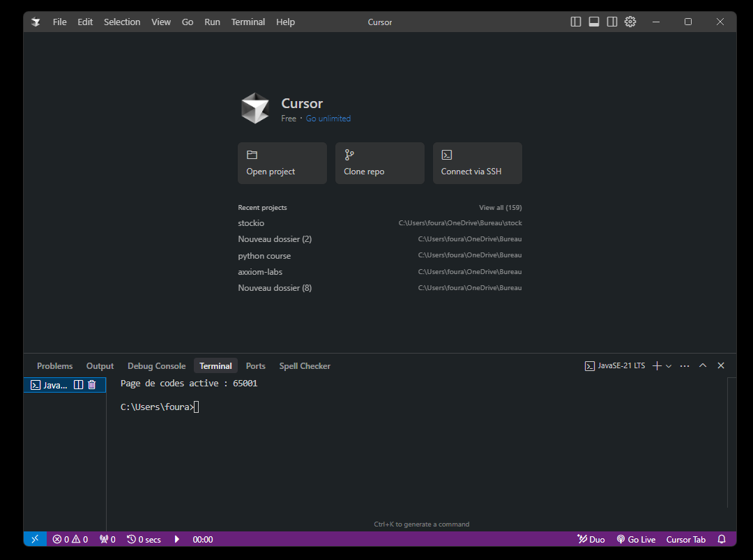Open the Run menu

pos(212,22)
